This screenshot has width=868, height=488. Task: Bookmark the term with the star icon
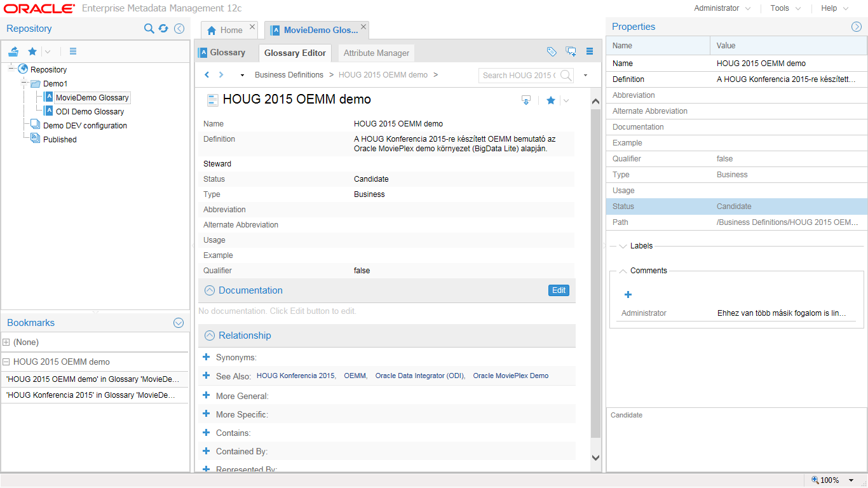tap(551, 100)
